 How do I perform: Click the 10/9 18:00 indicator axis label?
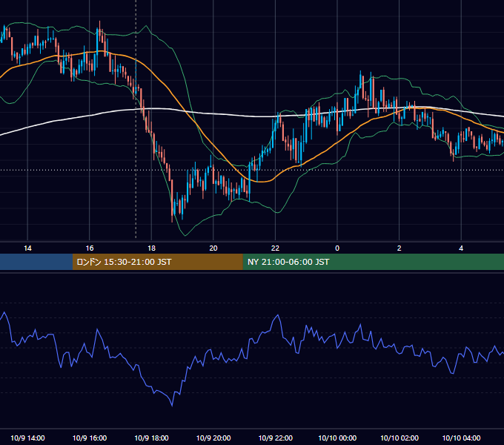pos(151,438)
